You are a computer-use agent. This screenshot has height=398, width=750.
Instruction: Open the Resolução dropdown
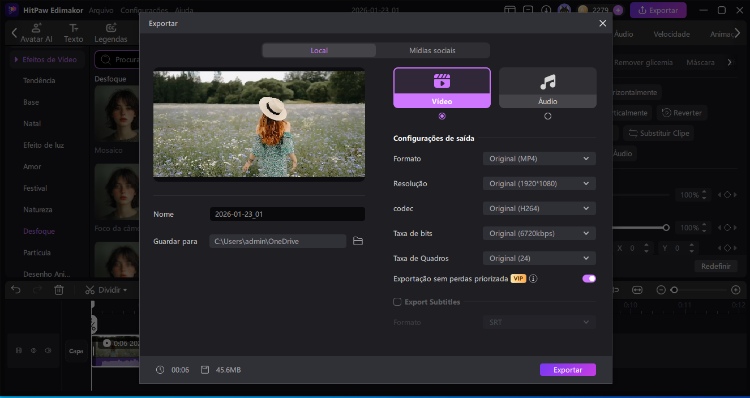click(539, 184)
